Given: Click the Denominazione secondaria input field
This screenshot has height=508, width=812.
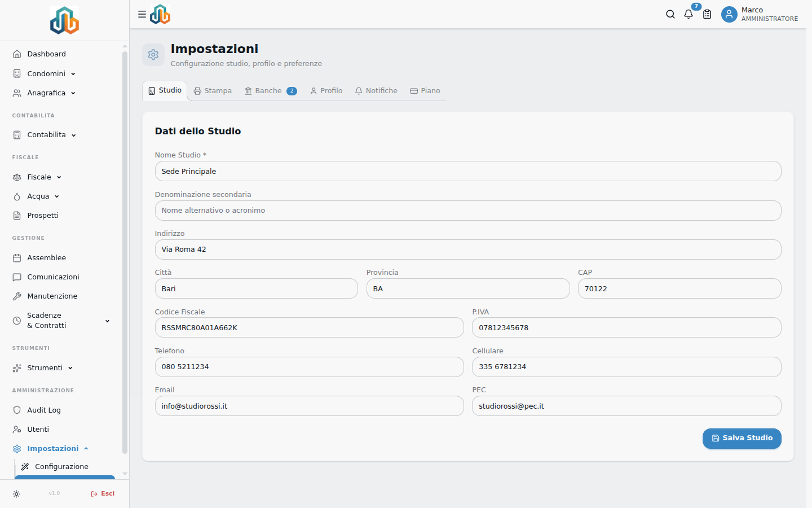Looking at the screenshot, I should [468, 211].
